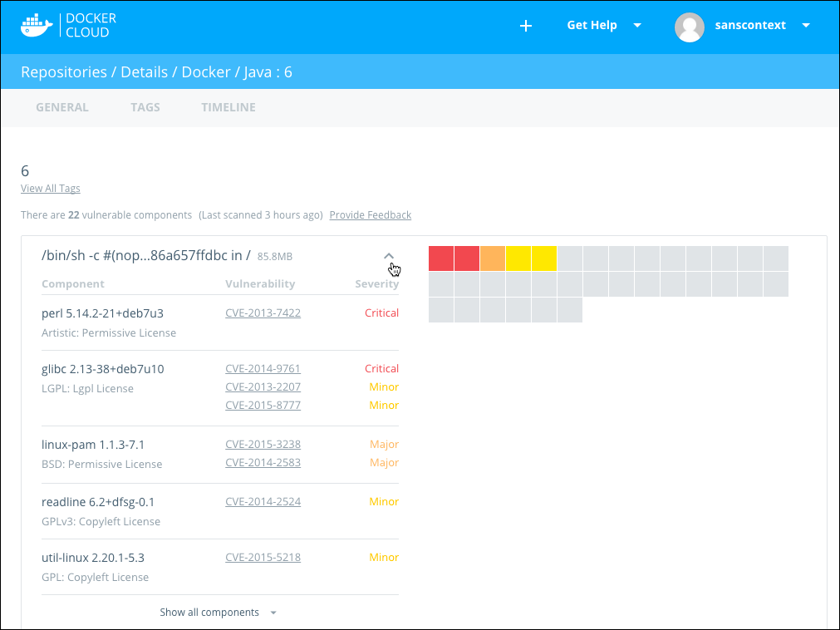Click the orange major component square
The image size is (840, 630).
pyautogui.click(x=493, y=258)
